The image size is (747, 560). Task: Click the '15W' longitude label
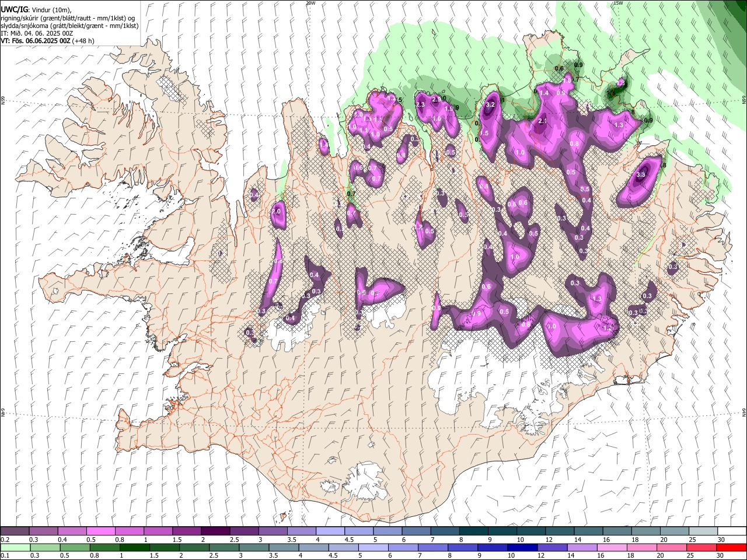[617, 3]
